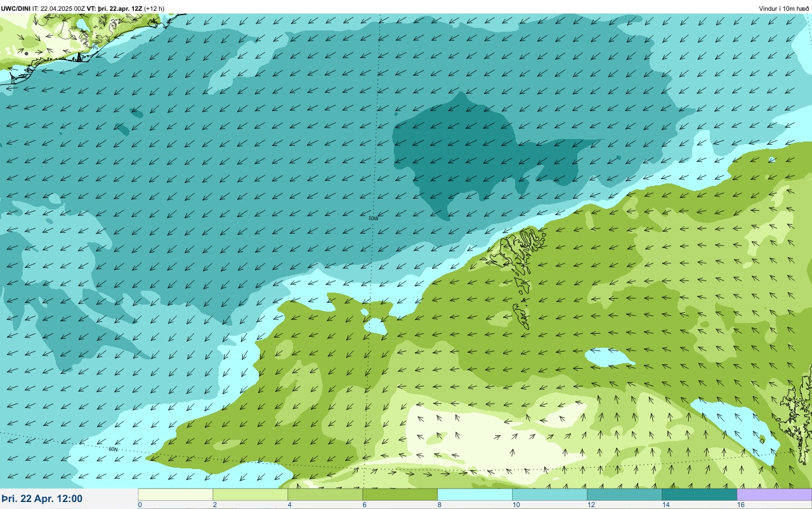Click the purple legend swatch above 16
Viewport: 812px width, 509px height.
coord(774,494)
